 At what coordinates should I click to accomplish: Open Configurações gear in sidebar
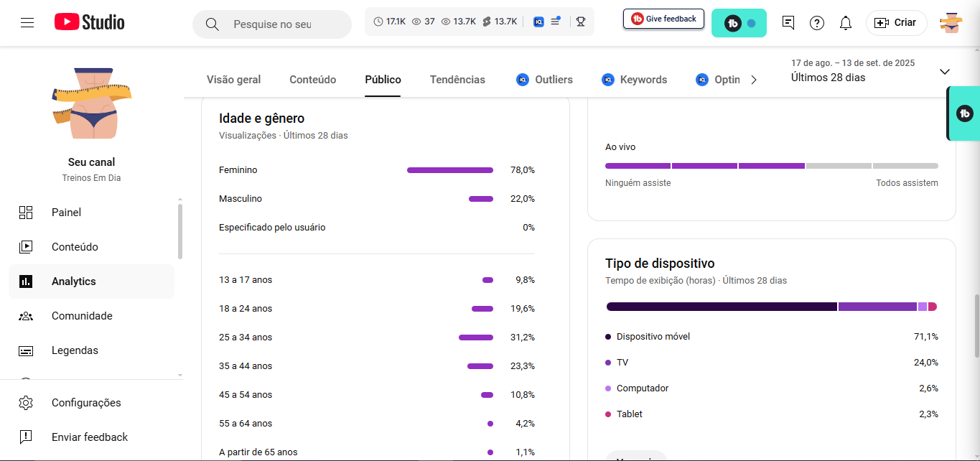pos(27,403)
